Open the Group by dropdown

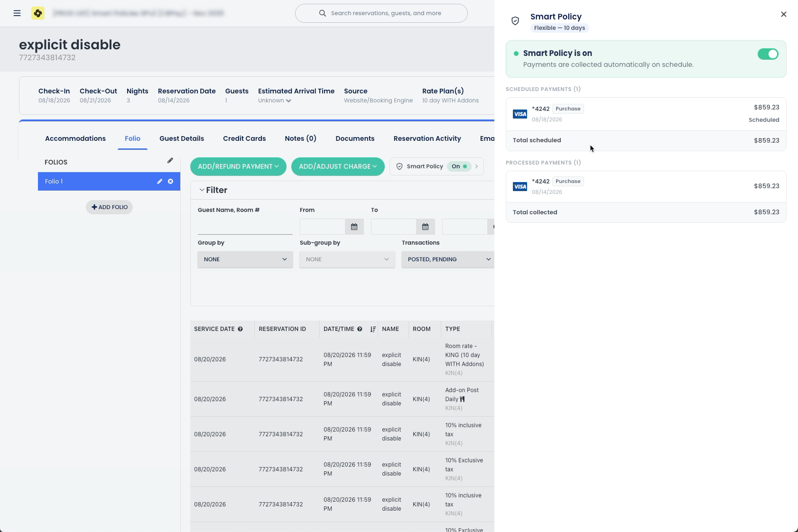[x=245, y=259]
